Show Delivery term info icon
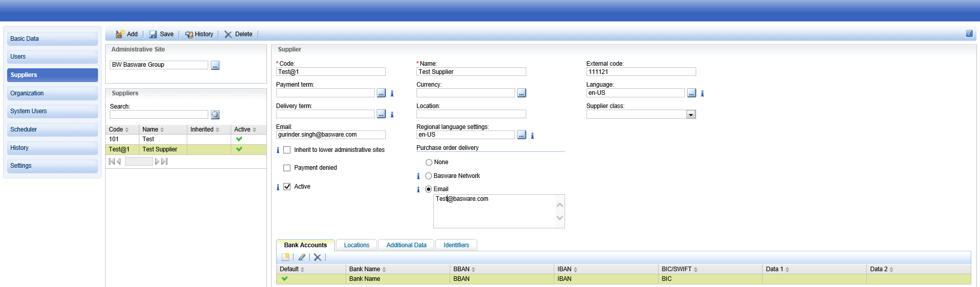980x287 pixels. tap(392, 115)
